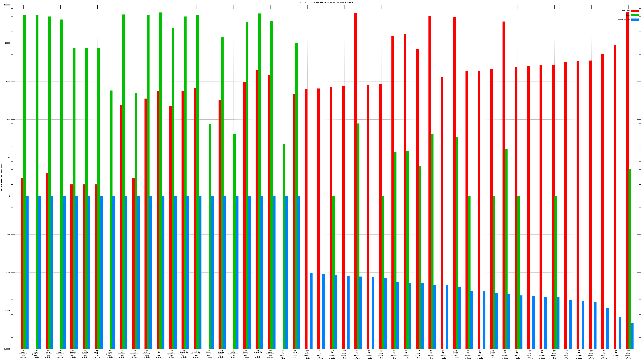Click the 11@ zen.spamhaus.org origin label

point(36,354)
